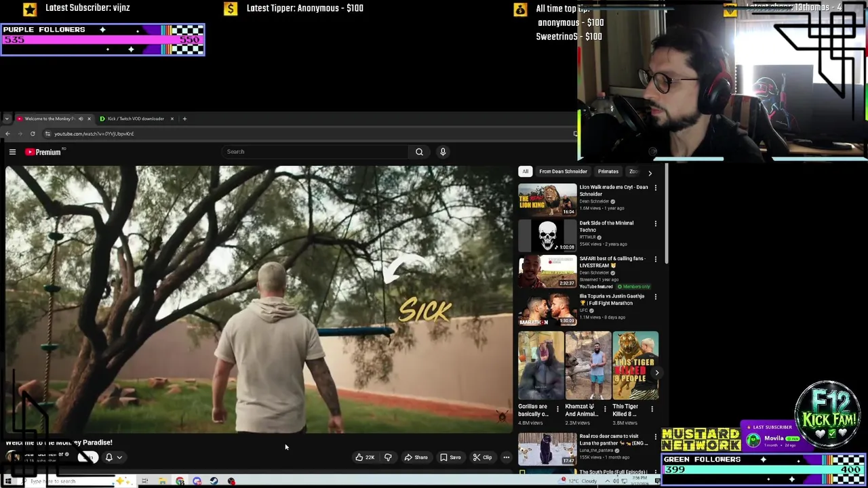Screen dimensions: 868x488
Task: Show more chips with right arrow
Action: pos(650,173)
